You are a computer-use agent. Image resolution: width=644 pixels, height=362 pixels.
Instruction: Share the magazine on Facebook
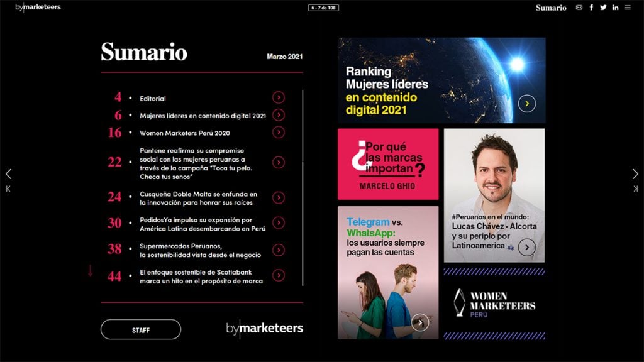tap(591, 8)
